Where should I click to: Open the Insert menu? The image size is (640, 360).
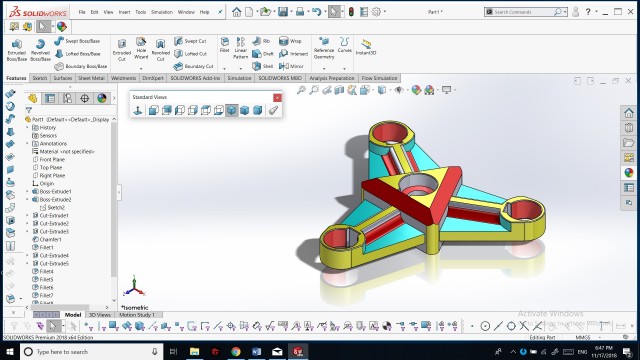coord(124,12)
